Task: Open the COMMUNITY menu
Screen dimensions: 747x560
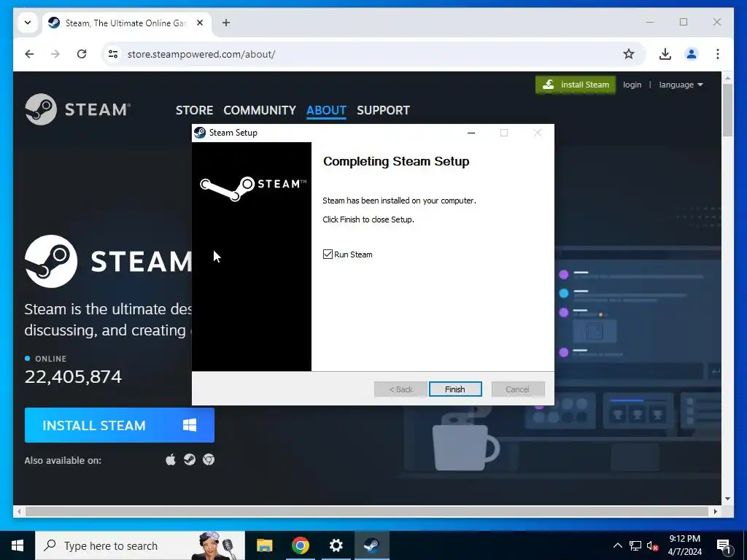Action: [x=260, y=111]
